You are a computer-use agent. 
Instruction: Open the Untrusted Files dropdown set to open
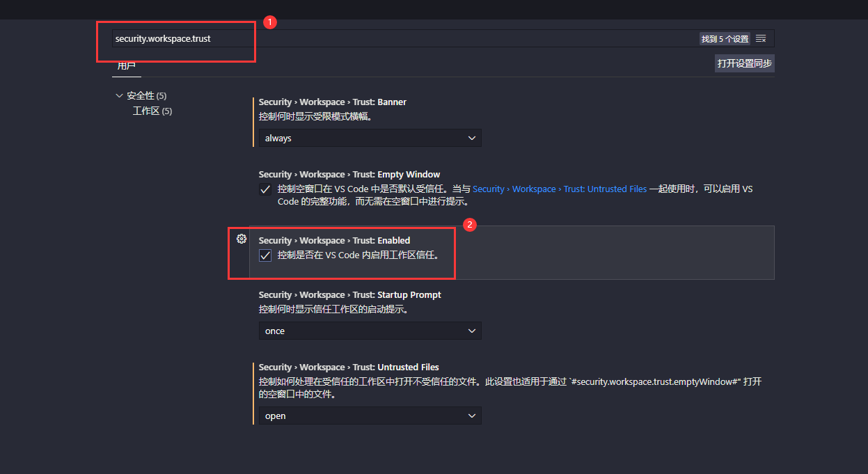coord(370,416)
